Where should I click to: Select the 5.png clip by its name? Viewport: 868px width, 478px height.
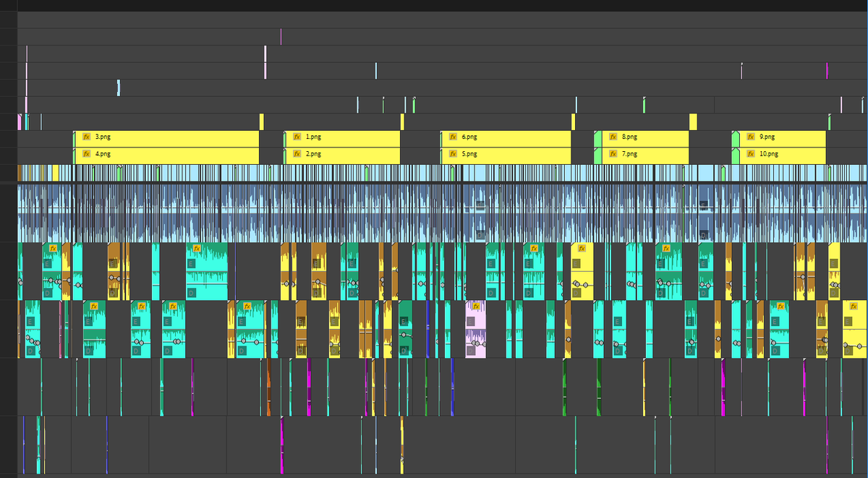[x=469, y=154]
